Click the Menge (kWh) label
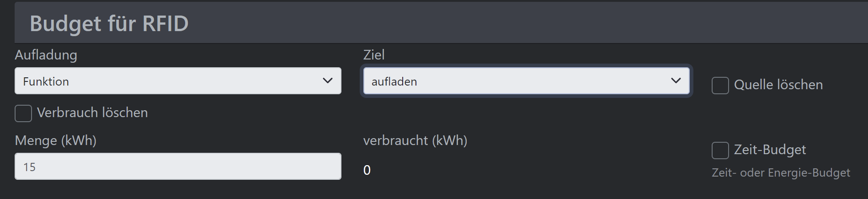 [x=55, y=140]
